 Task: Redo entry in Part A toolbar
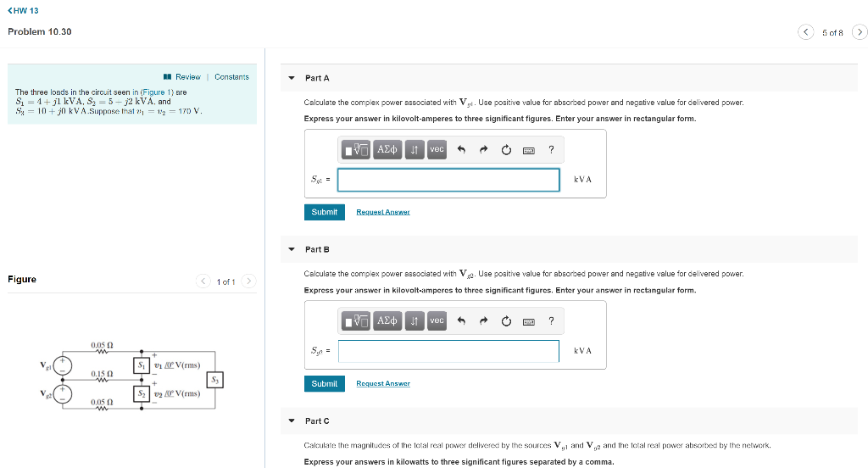tap(483, 149)
